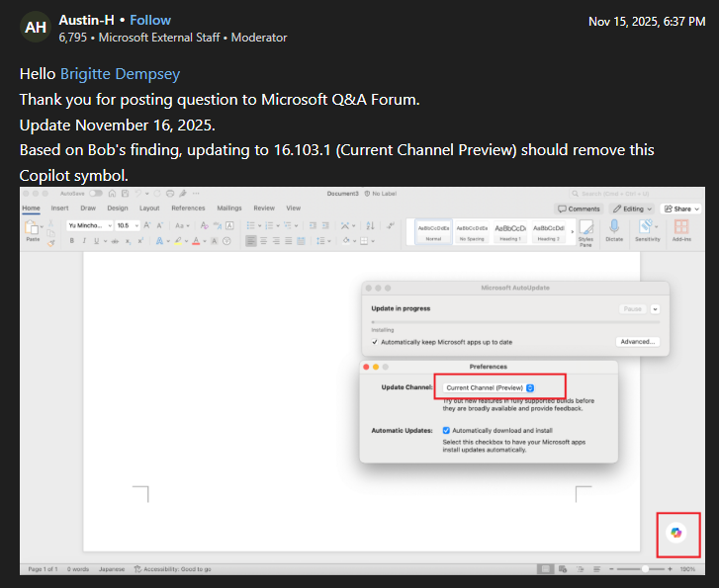Click Increase Indent icon
Screen dimensions: 719x588
click(x=325, y=225)
